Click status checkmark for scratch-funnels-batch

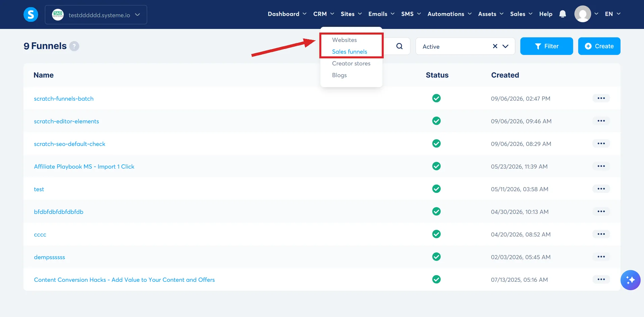click(x=436, y=98)
